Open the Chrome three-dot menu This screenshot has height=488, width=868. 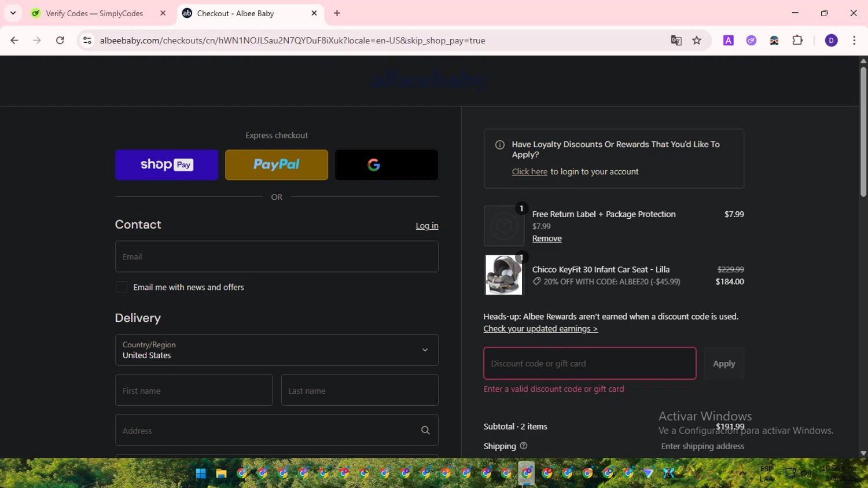pos(854,41)
